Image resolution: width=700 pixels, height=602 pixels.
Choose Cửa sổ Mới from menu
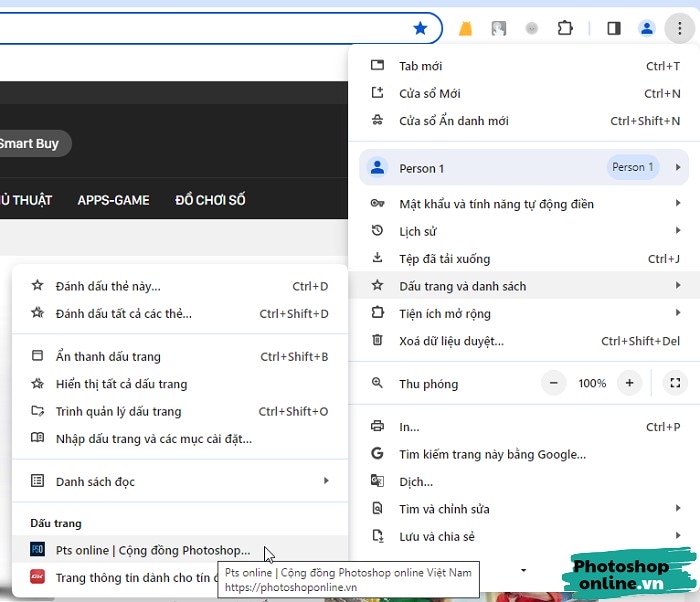point(525,93)
